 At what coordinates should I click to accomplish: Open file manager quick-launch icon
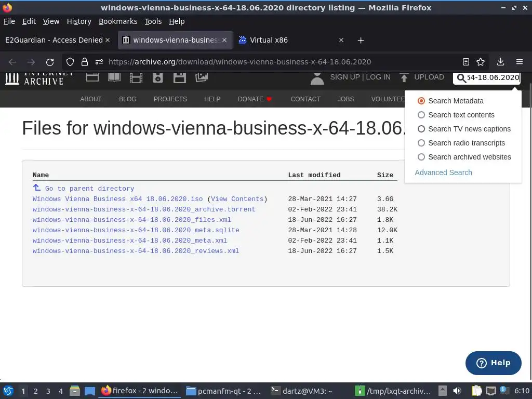(x=75, y=391)
